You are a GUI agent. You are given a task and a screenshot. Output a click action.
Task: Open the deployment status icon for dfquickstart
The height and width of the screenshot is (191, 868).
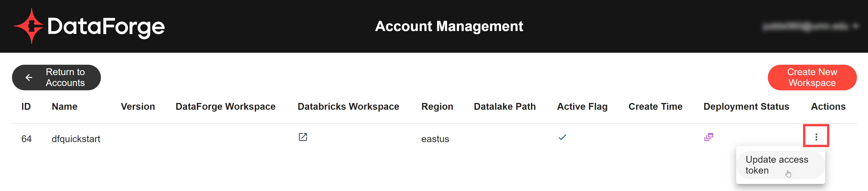click(x=709, y=137)
